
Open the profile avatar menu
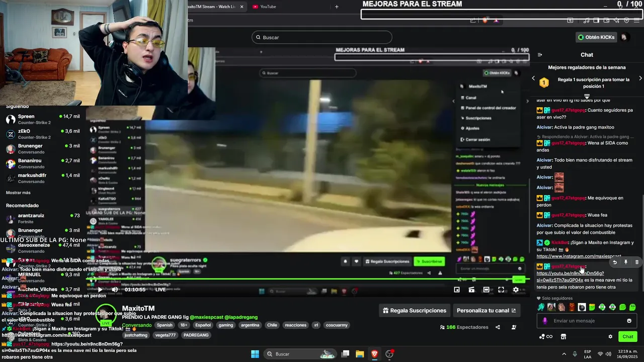click(624, 37)
